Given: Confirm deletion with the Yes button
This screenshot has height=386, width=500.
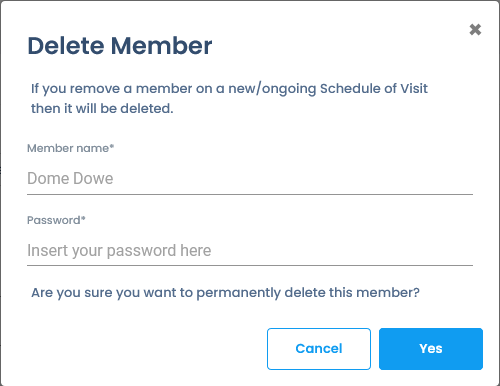Looking at the screenshot, I should [431, 349].
